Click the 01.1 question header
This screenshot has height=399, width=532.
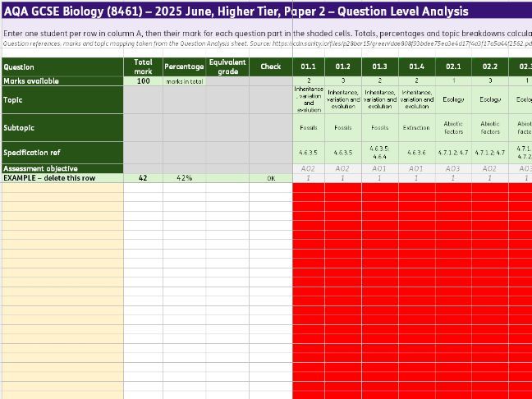(309, 66)
